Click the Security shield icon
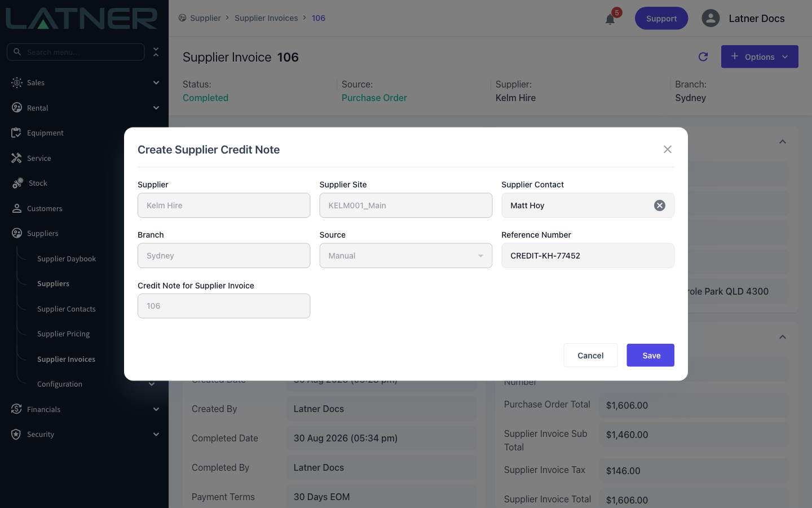This screenshot has width=812, height=508. click(x=16, y=434)
